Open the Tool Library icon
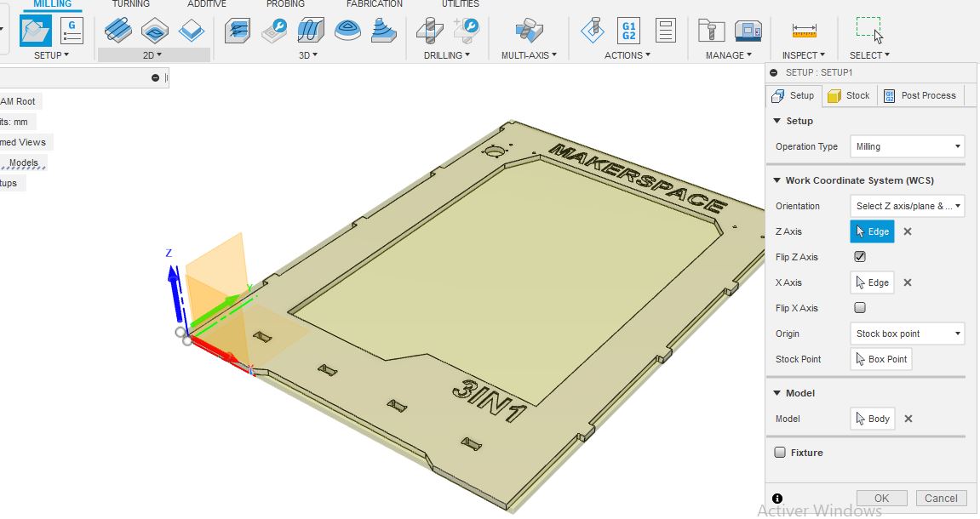The image size is (980, 519). 711,30
